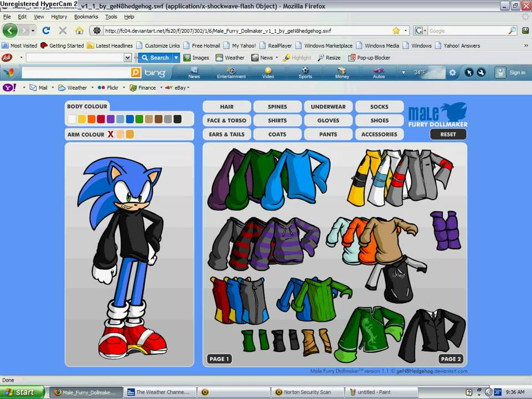
Task: Open the File menu
Action: 7,17
